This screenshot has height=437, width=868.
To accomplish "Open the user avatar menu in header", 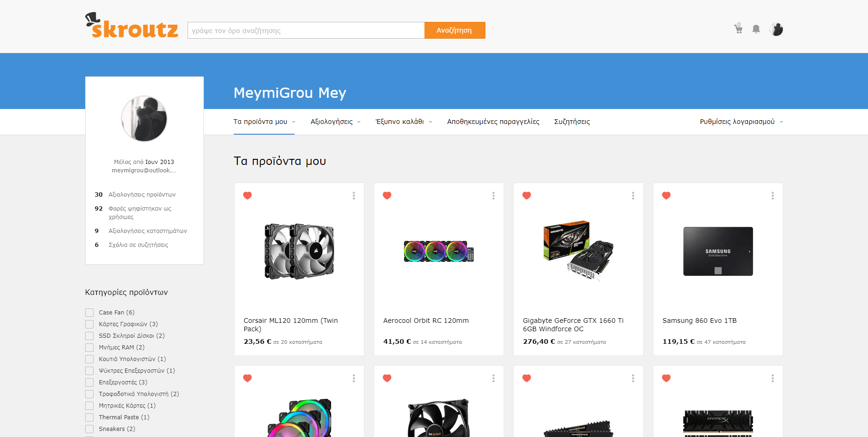I will tap(776, 29).
